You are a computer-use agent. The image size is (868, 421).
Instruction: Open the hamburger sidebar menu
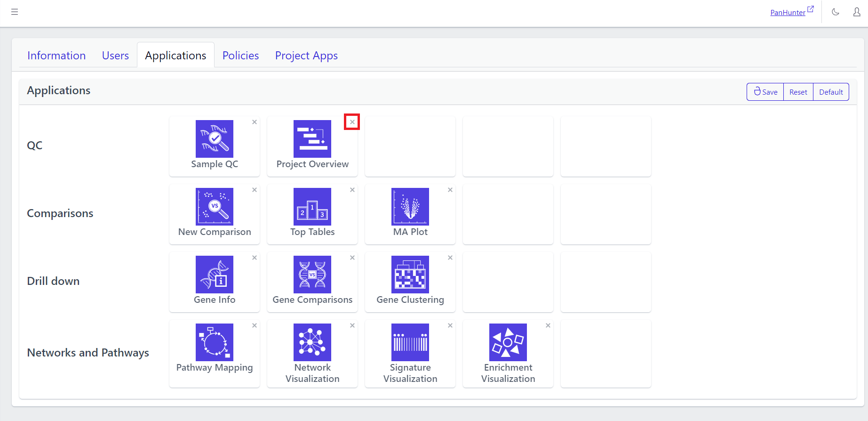click(x=15, y=12)
